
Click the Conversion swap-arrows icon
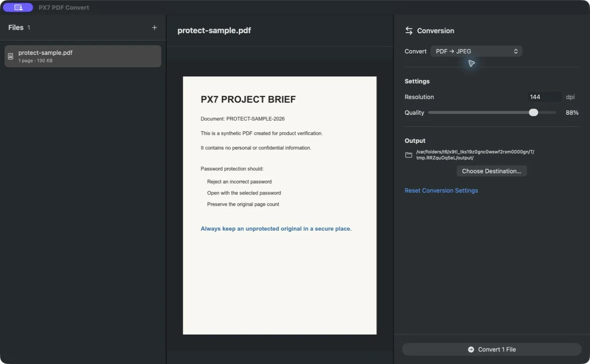tap(409, 31)
